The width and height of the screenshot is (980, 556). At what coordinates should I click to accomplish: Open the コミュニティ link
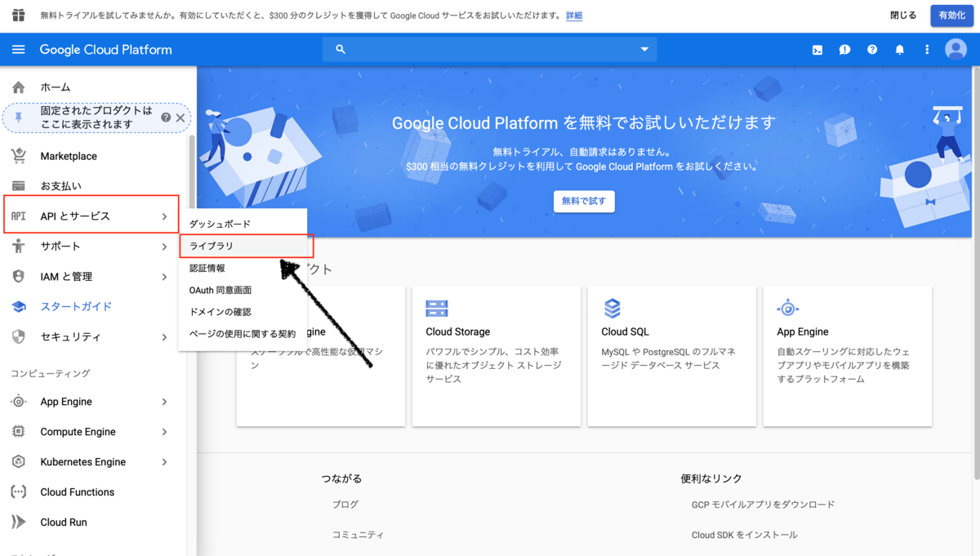click(x=358, y=535)
